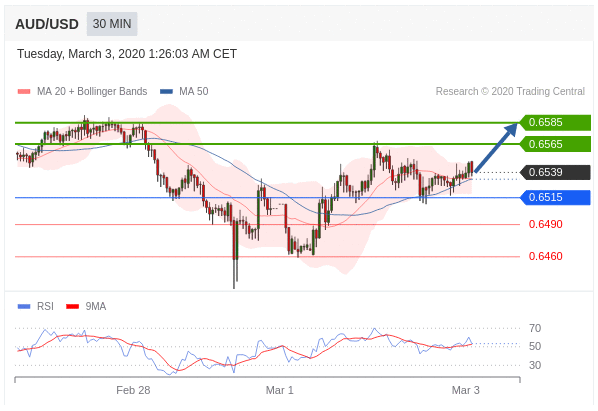Screen dimensions: 598x411
Task: Toggle MA 20 + Bollinger Bands legend
Action: pyautogui.click(x=82, y=92)
